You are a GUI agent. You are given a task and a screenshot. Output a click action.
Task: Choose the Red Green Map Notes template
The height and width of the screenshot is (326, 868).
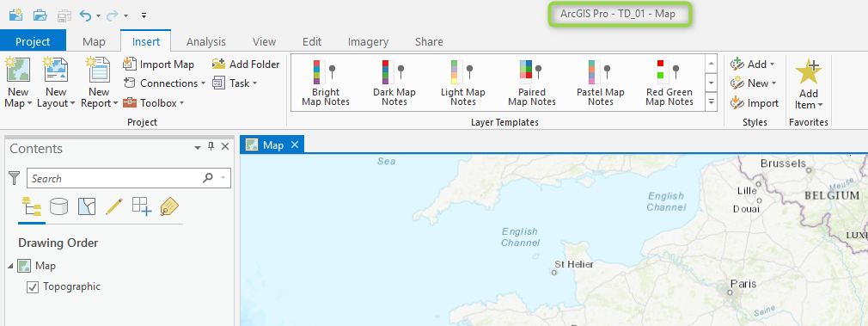click(669, 83)
